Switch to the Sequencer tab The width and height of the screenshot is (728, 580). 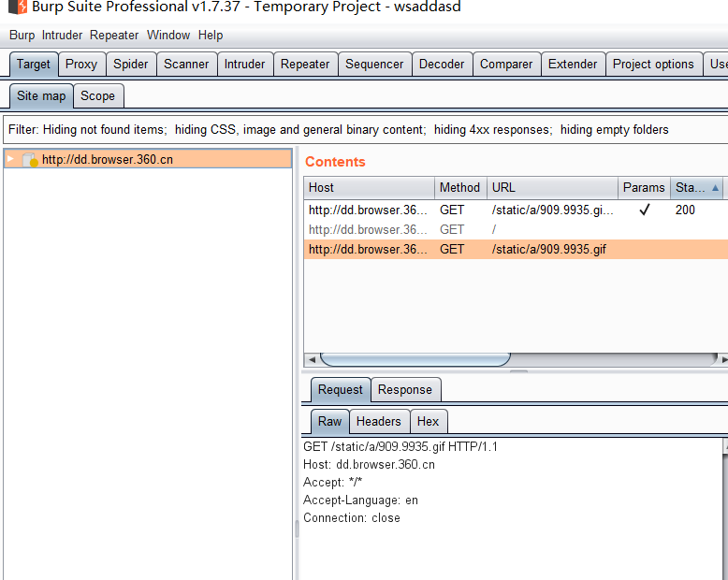pyautogui.click(x=374, y=64)
